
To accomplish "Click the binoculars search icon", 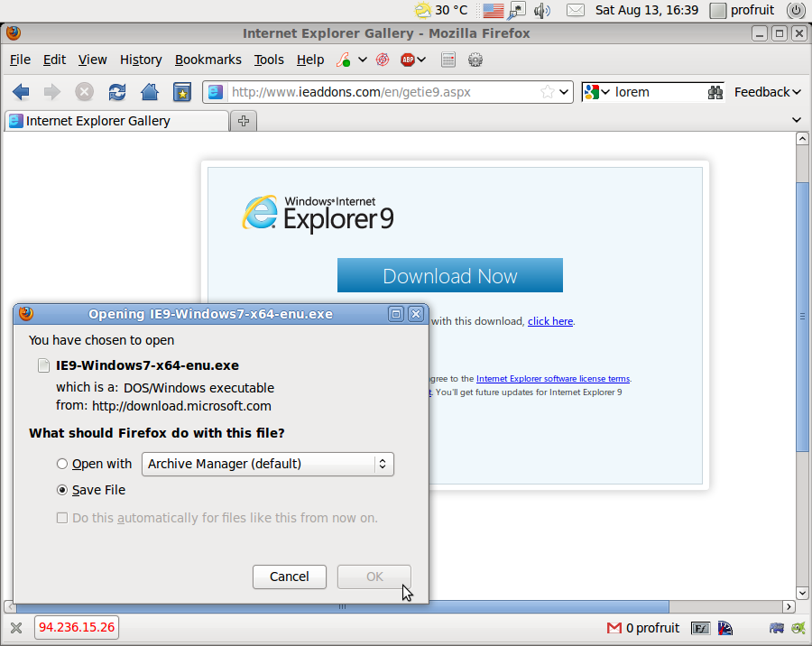I will tap(715, 92).
